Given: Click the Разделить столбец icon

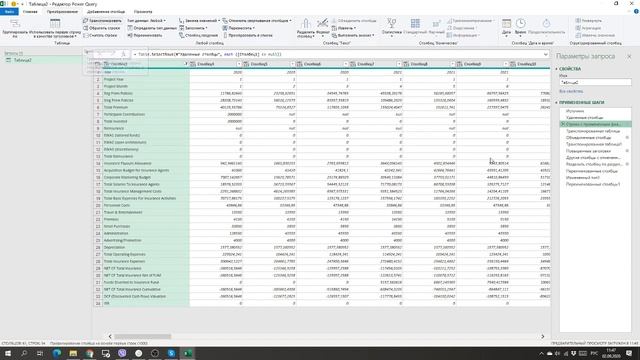Looking at the screenshot, I should point(305,24).
